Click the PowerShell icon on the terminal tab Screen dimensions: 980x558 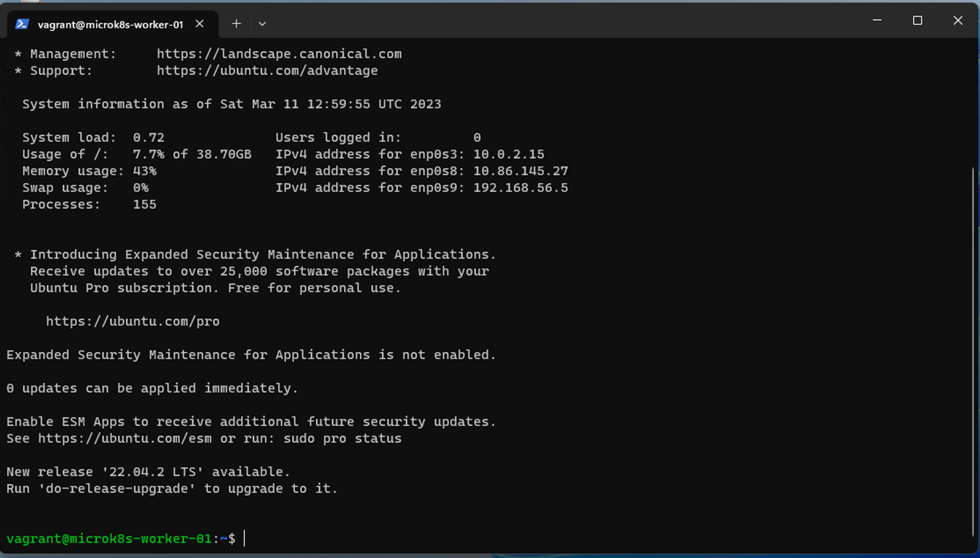tap(22, 24)
